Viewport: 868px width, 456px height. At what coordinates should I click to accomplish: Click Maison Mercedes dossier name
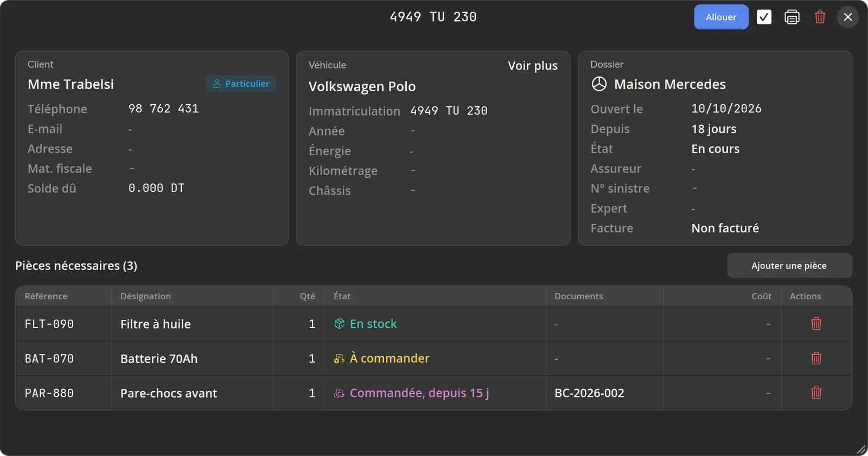(x=670, y=84)
